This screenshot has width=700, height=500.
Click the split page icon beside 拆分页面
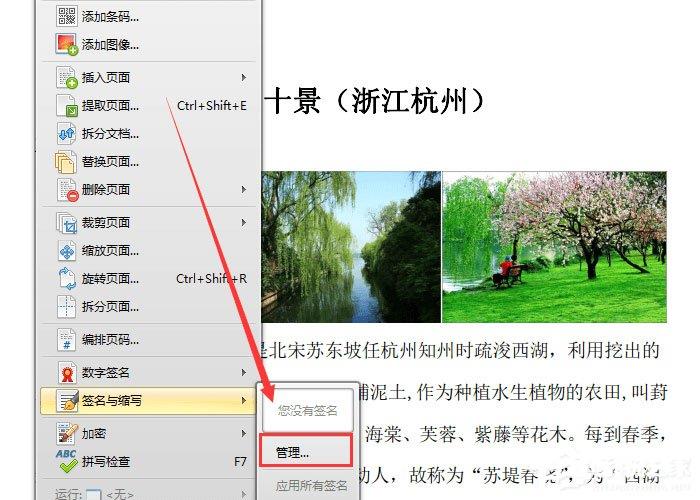click(x=67, y=307)
